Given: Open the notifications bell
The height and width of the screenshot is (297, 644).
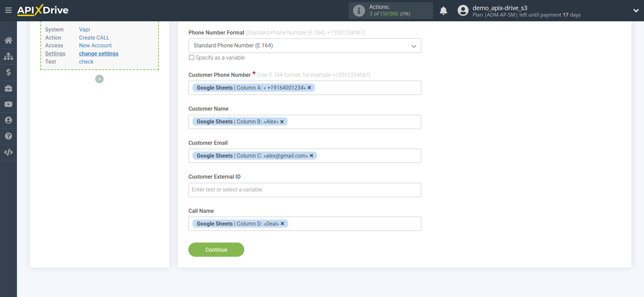Looking at the screenshot, I should (443, 11).
